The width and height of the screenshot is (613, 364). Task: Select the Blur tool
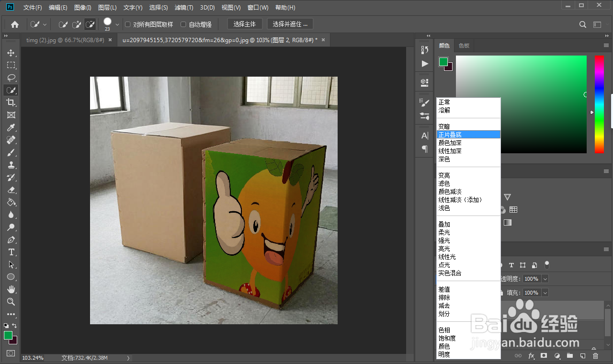11,215
